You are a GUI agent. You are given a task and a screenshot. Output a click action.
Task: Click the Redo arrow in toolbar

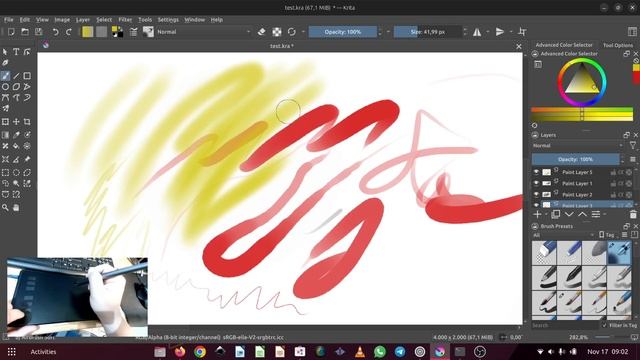pos(69,32)
